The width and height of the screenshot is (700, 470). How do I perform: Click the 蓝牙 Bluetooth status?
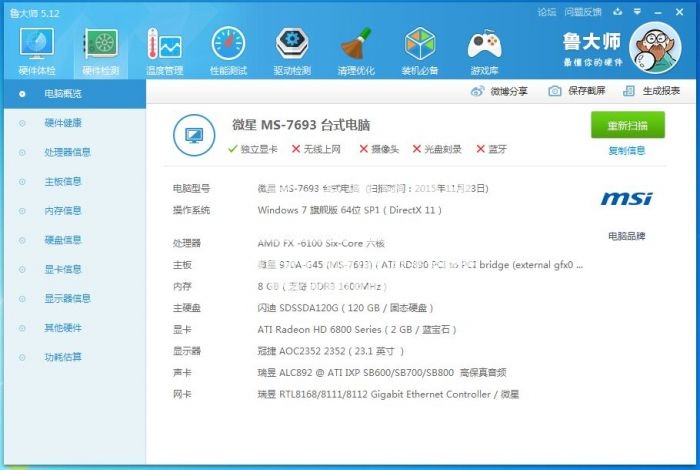[x=492, y=149]
